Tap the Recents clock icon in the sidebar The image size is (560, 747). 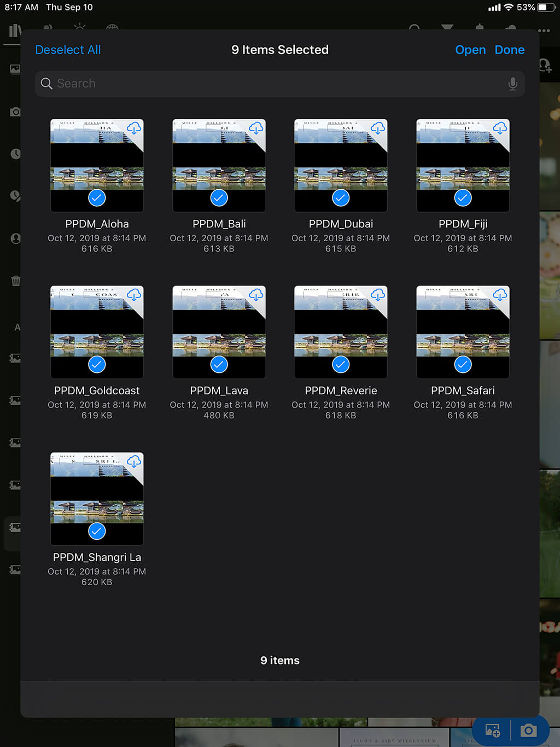tap(15, 154)
